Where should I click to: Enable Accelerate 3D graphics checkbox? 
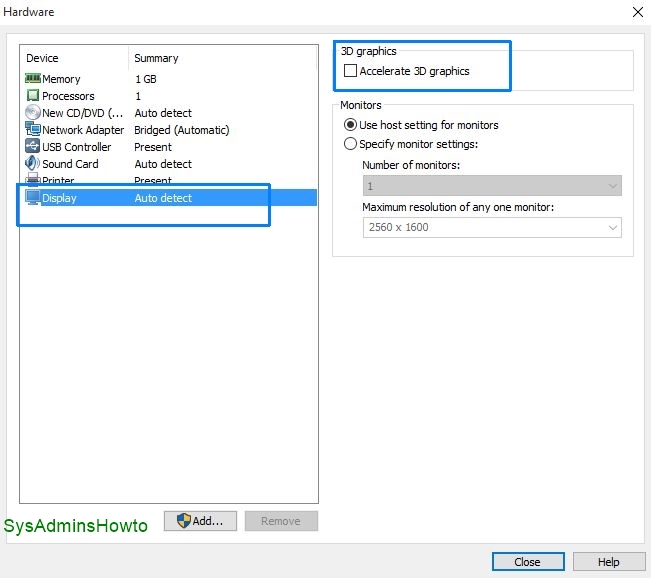click(350, 71)
